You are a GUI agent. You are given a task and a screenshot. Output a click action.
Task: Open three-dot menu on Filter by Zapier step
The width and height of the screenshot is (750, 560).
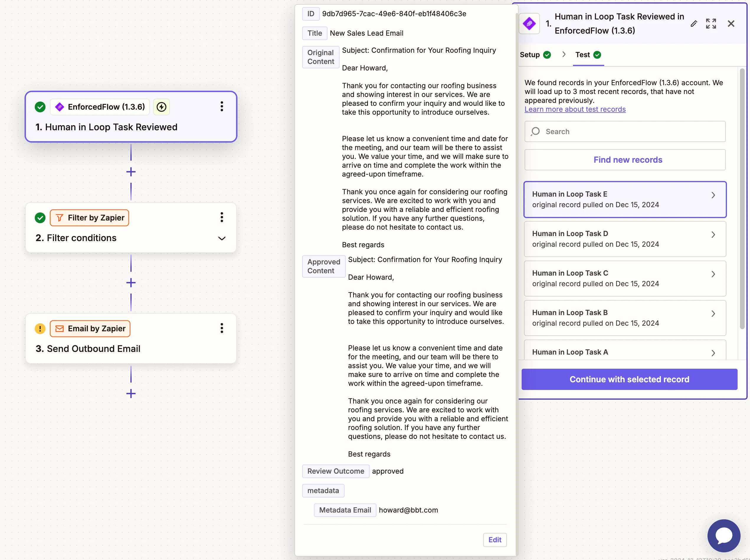click(222, 218)
